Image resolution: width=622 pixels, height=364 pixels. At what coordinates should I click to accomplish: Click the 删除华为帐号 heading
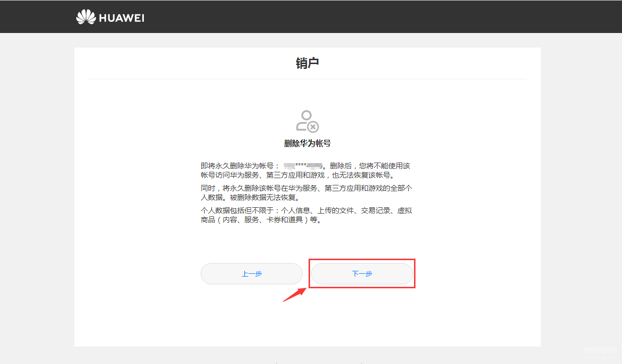pyautogui.click(x=308, y=144)
